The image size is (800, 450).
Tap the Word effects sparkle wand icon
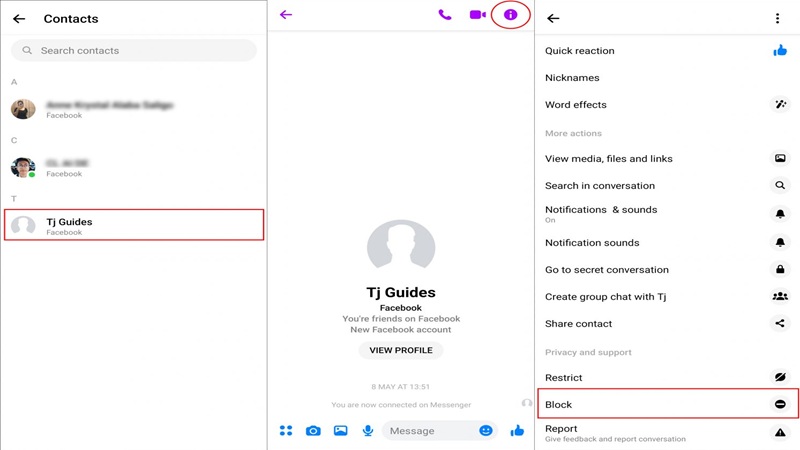[780, 104]
